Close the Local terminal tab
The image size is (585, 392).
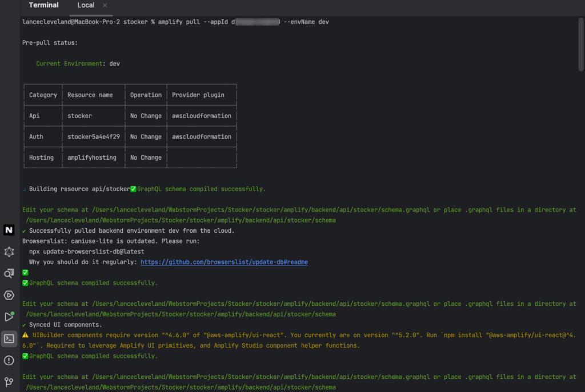pyautogui.click(x=105, y=5)
